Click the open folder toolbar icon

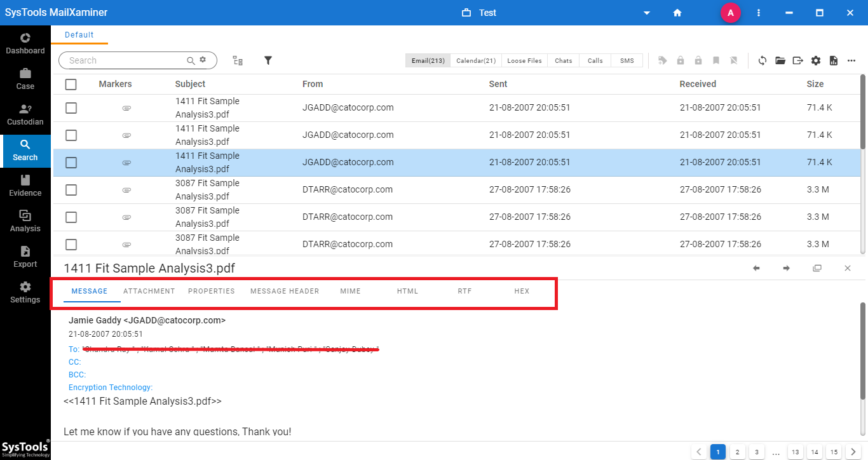[x=780, y=60]
